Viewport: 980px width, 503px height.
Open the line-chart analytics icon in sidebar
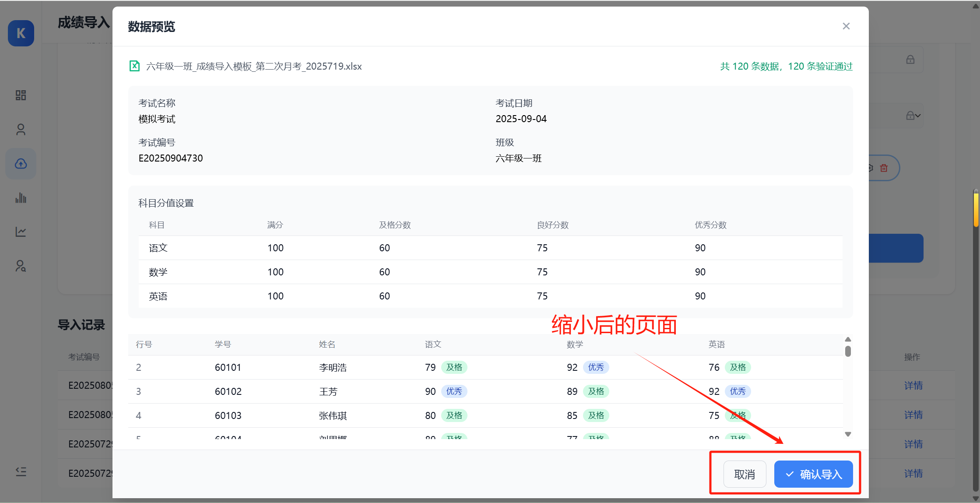(x=21, y=232)
